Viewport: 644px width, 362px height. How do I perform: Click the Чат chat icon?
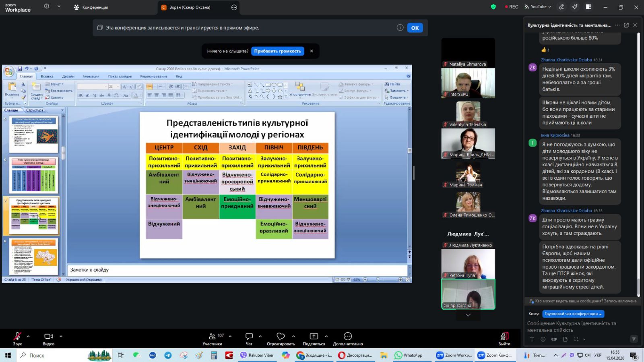click(249, 336)
